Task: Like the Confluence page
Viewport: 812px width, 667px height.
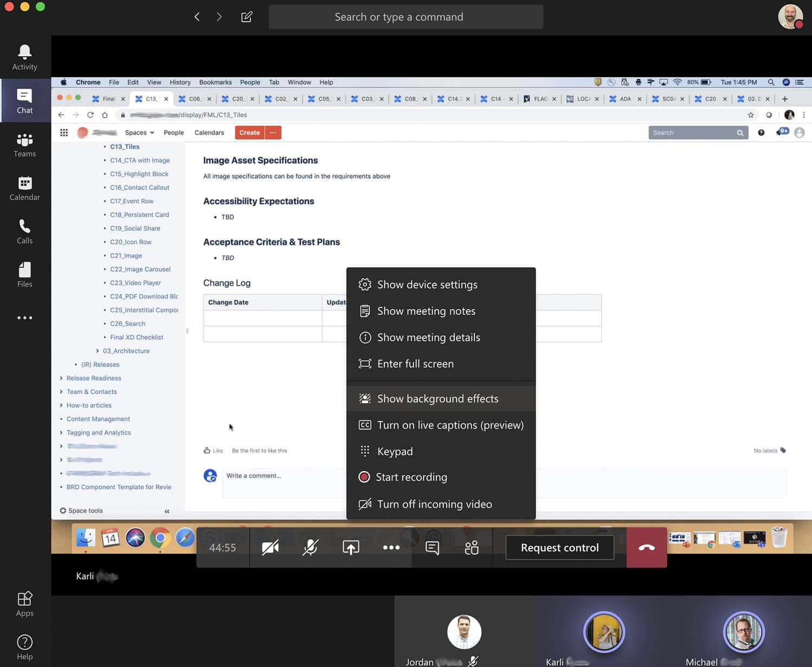Action: point(213,451)
